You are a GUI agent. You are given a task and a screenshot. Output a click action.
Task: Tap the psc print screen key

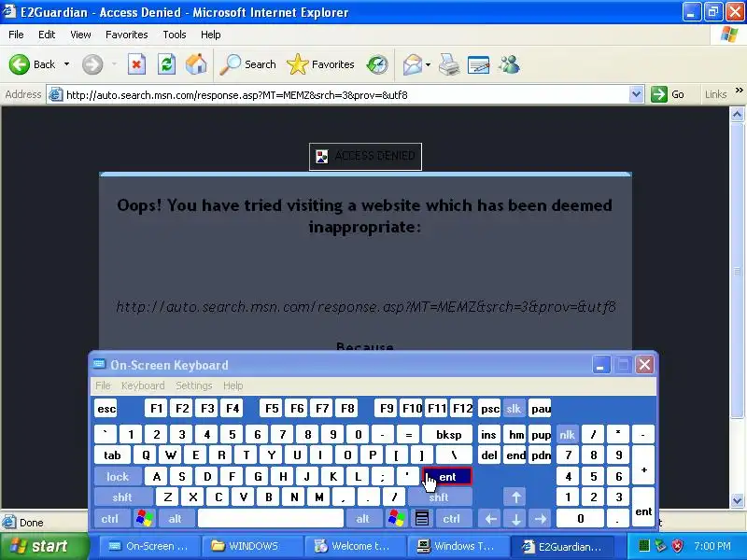489,409
